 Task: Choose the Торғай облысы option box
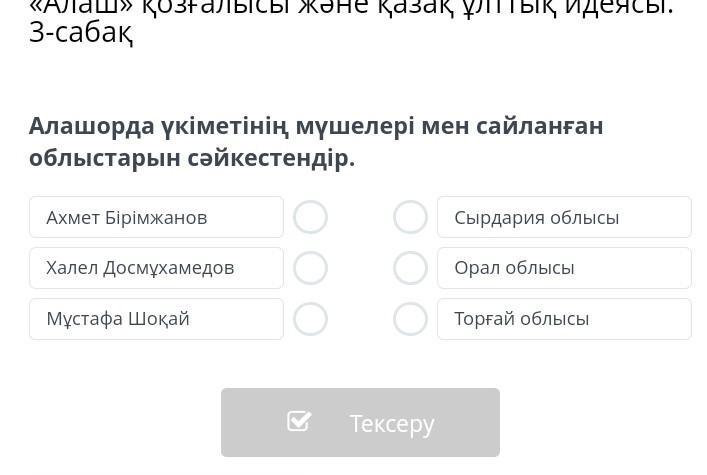pos(564,319)
